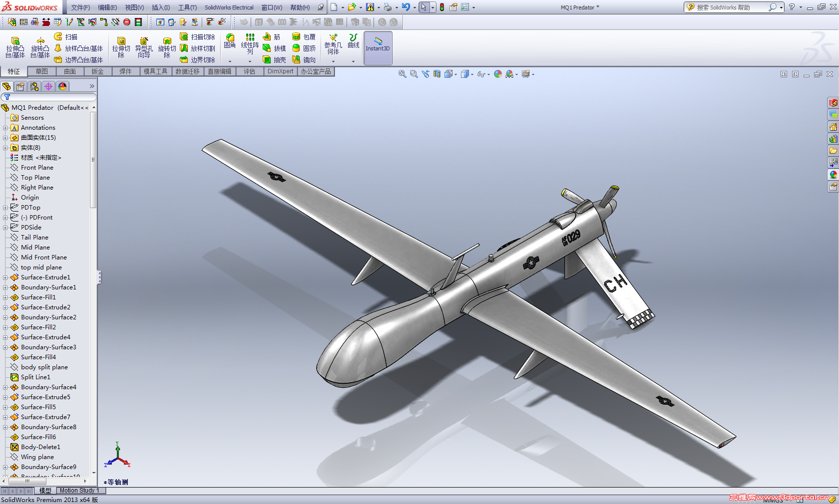Select the 旋转凸台/基体 revolve boss tool
839x504 pixels.
click(x=40, y=47)
